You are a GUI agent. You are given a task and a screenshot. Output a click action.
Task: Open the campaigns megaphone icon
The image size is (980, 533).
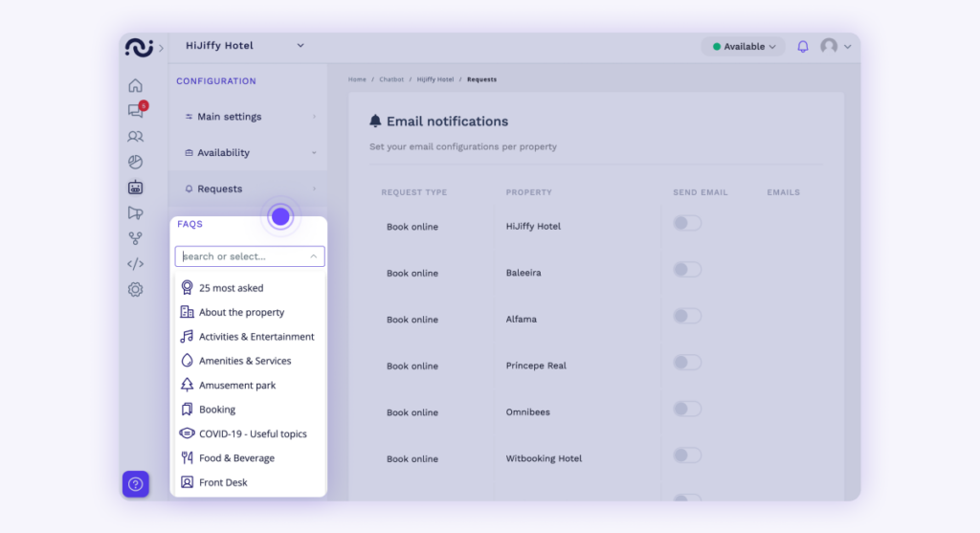[135, 213]
